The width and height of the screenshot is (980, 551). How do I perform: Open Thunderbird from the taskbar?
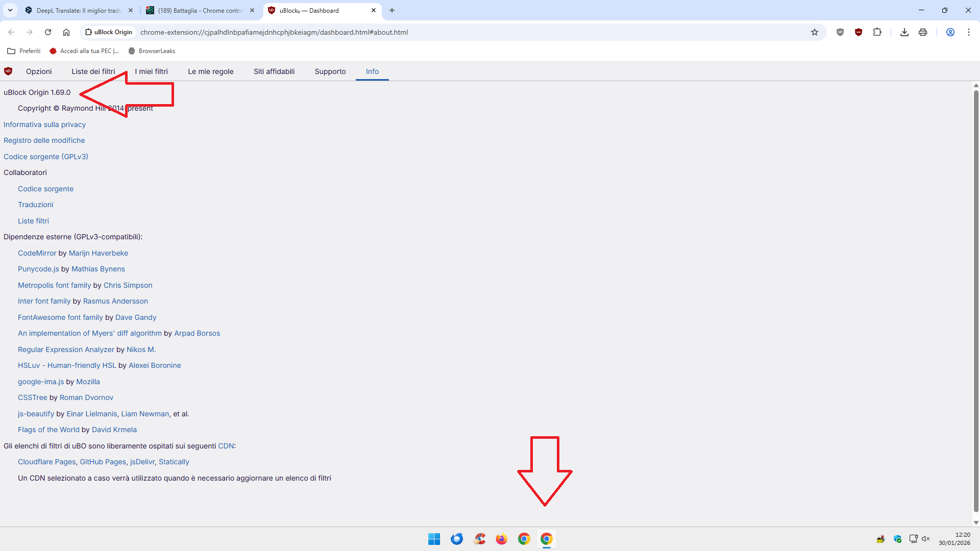click(x=457, y=539)
